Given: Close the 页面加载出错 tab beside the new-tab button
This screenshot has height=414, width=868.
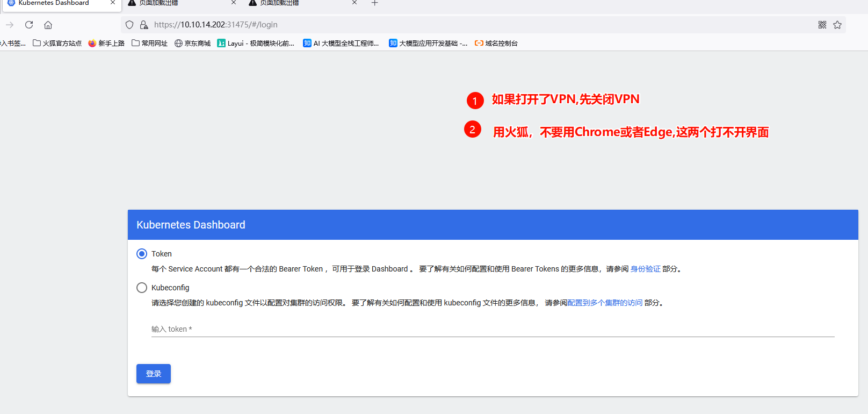Looking at the screenshot, I should 355,3.
